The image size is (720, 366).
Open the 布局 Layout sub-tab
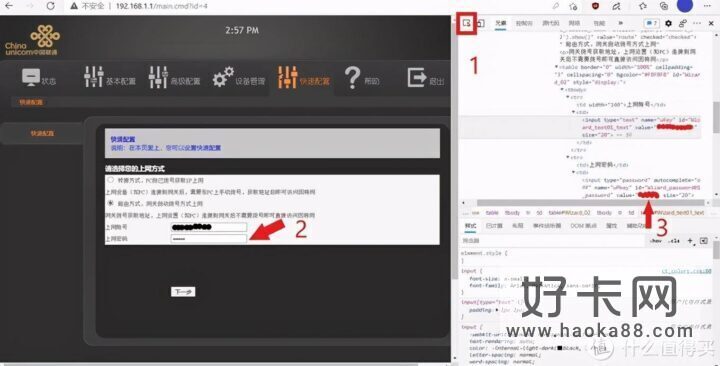pyautogui.click(x=518, y=225)
